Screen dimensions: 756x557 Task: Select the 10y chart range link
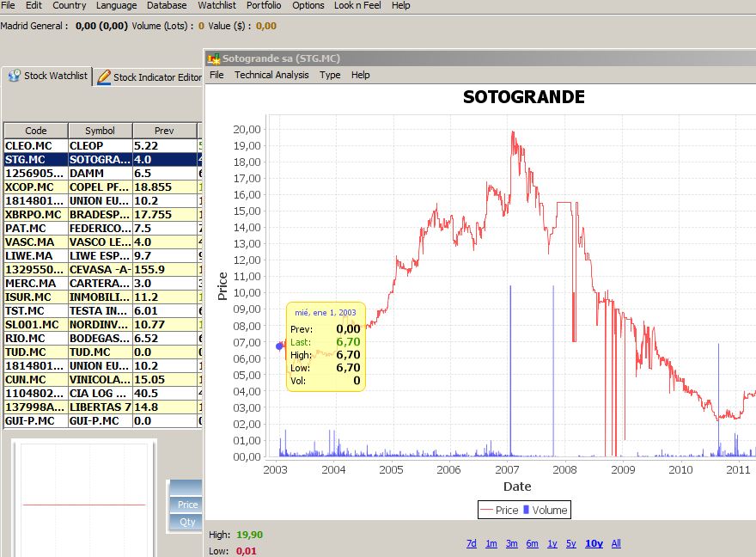pyautogui.click(x=594, y=543)
